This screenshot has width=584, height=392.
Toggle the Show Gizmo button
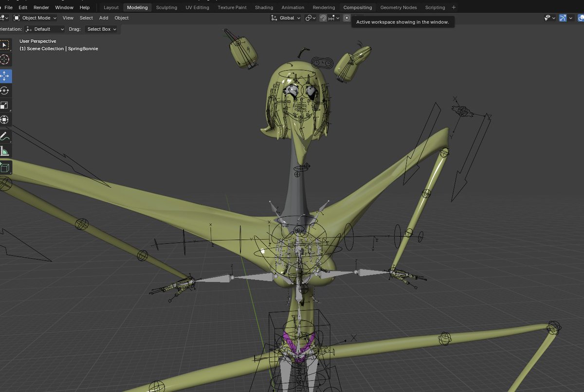pos(563,18)
